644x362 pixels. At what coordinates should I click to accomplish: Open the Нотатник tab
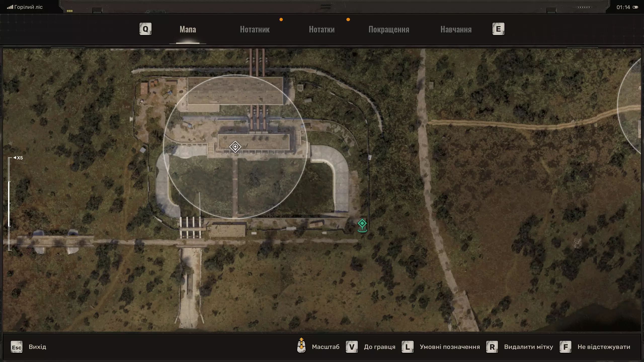255,29
